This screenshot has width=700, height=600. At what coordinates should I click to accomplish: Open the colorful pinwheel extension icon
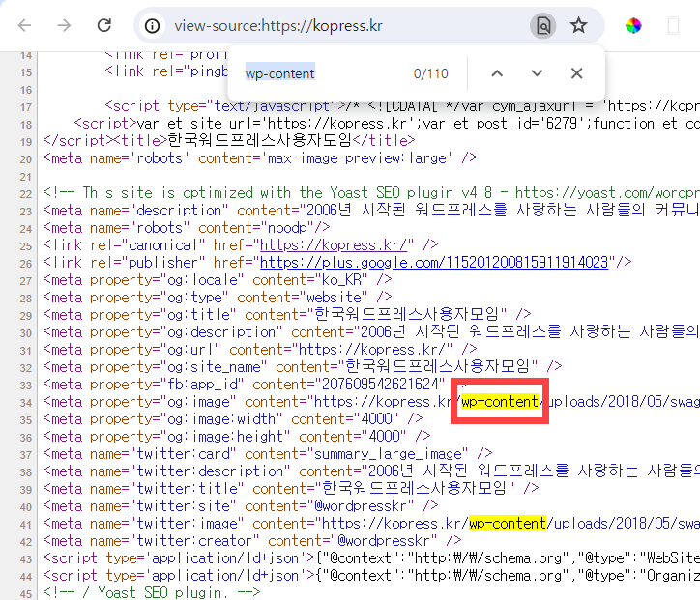(633, 26)
